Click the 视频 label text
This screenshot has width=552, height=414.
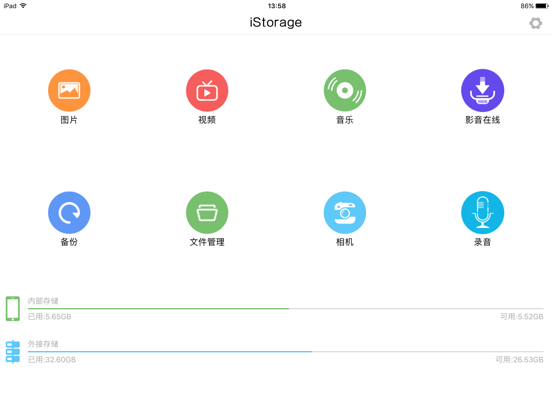(x=207, y=120)
